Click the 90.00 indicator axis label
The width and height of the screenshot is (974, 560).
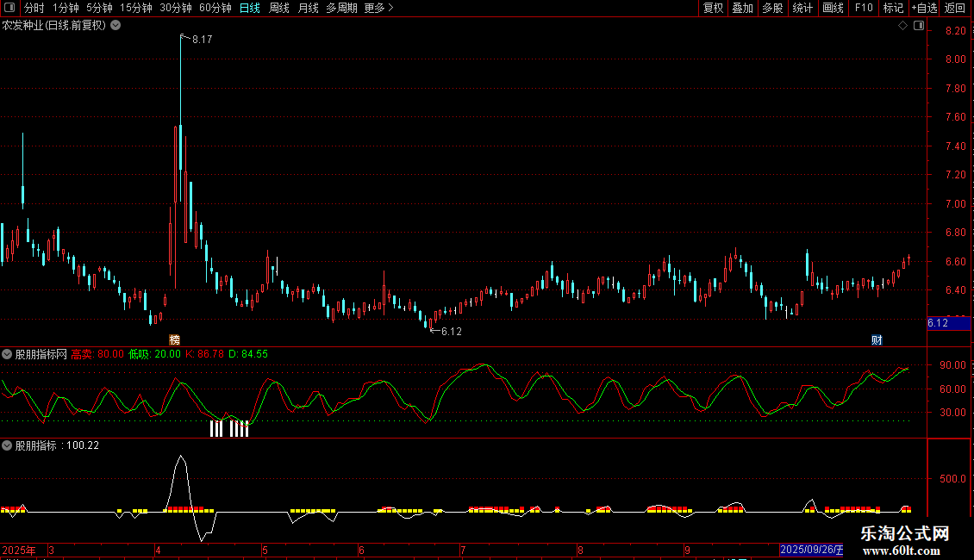(952, 365)
